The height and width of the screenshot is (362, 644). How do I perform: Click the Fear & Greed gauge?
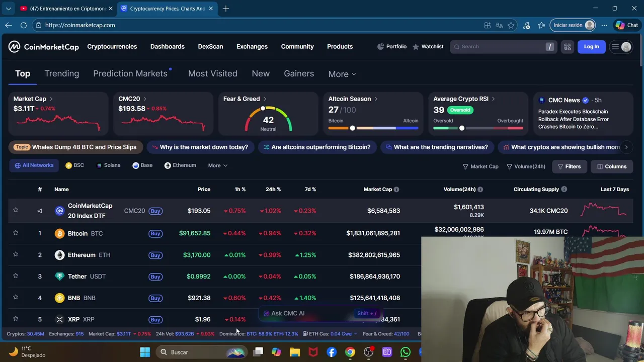pos(268,119)
